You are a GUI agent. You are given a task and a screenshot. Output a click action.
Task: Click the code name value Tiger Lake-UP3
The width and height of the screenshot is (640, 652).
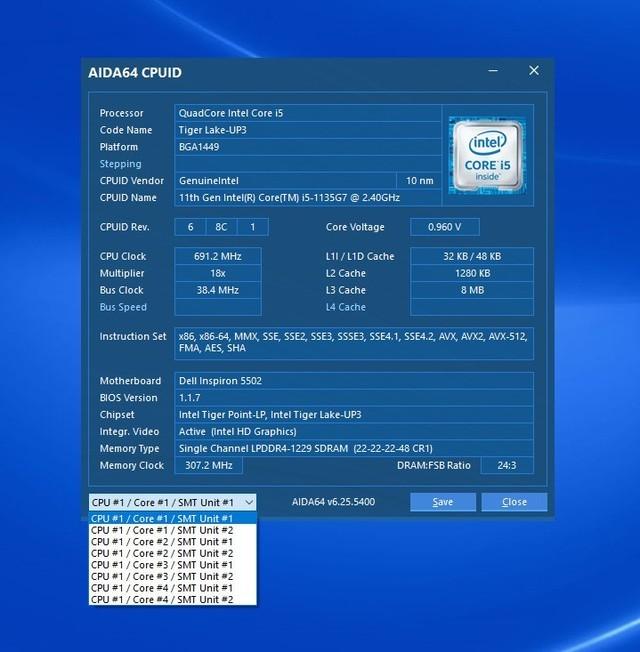[x=308, y=130]
